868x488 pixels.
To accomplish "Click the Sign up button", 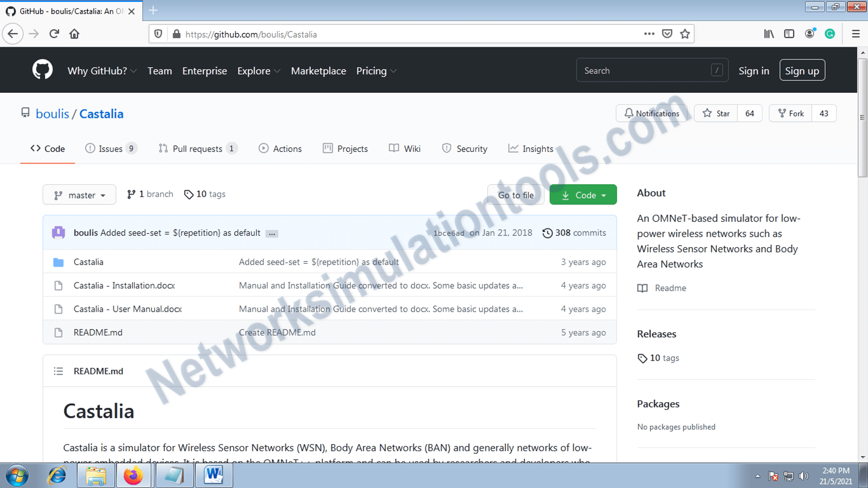I will coord(802,70).
